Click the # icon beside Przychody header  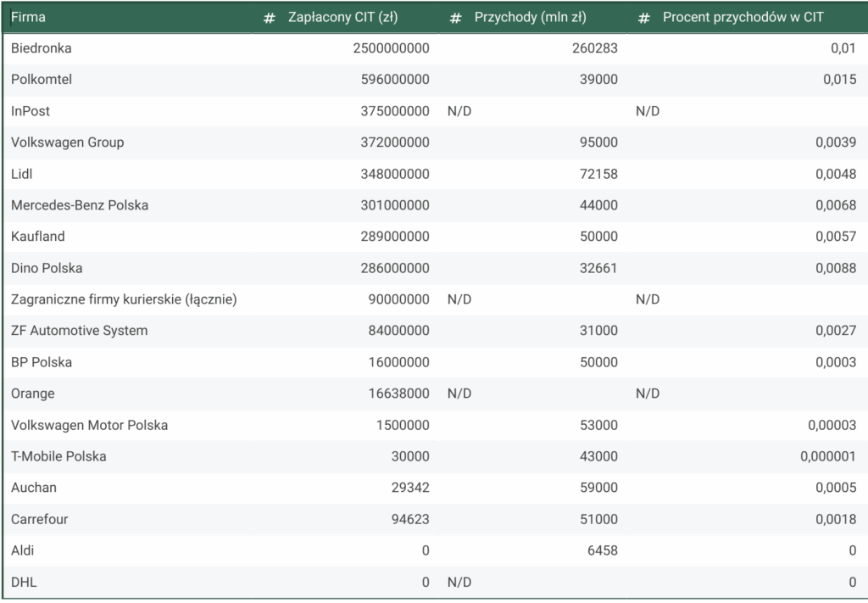tap(456, 17)
